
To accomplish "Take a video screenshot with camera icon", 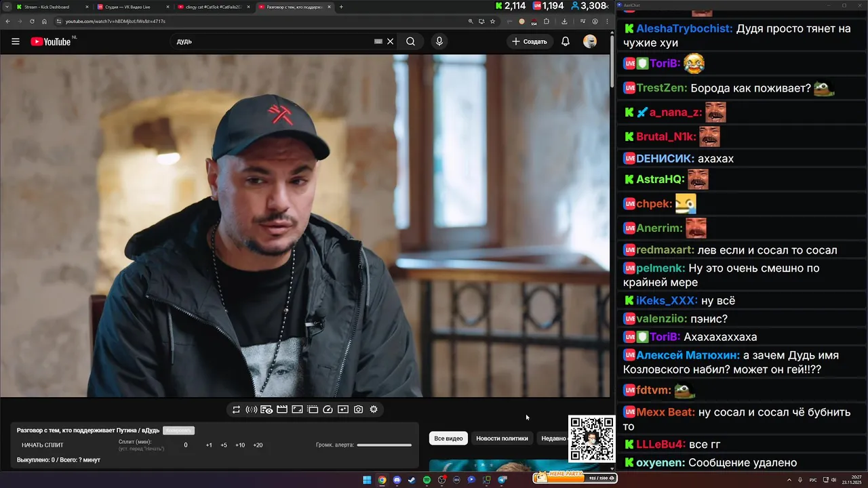I will click(358, 409).
